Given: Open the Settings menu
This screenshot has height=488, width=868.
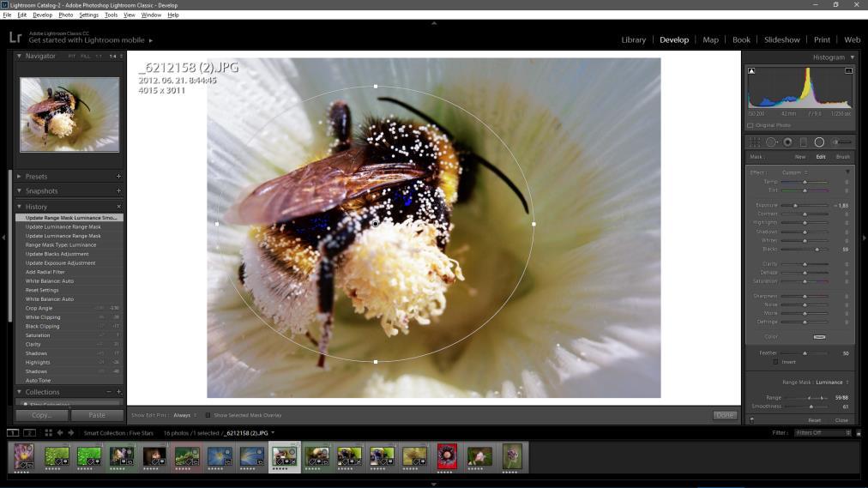Looking at the screenshot, I should tap(88, 15).
